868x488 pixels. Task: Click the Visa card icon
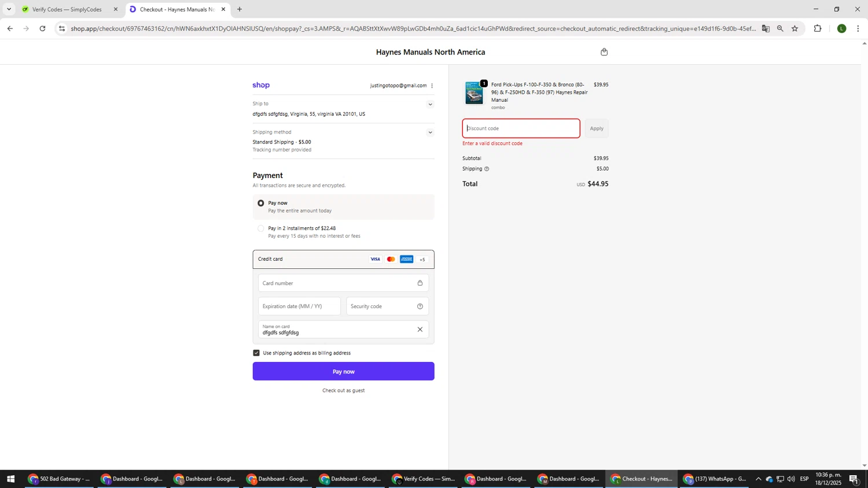click(x=376, y=259)
